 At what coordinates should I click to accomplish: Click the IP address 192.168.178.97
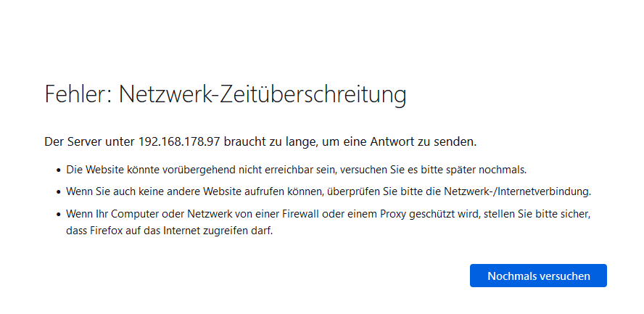point(180,142)
